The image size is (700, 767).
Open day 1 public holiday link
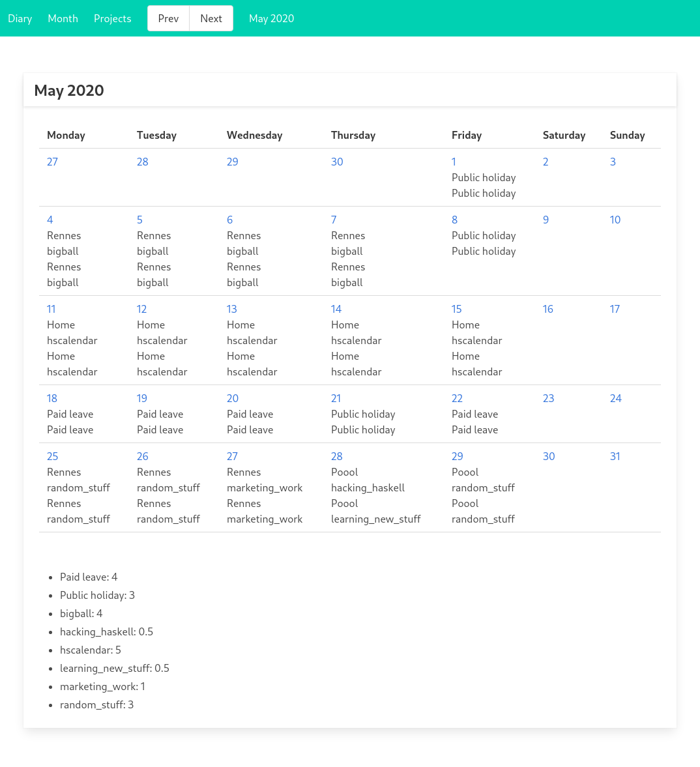454,162
